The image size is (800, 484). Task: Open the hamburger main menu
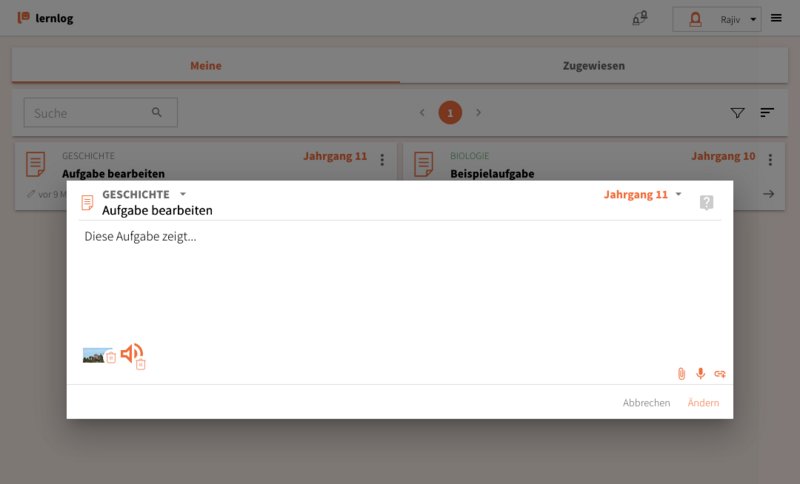coord(776,18)
